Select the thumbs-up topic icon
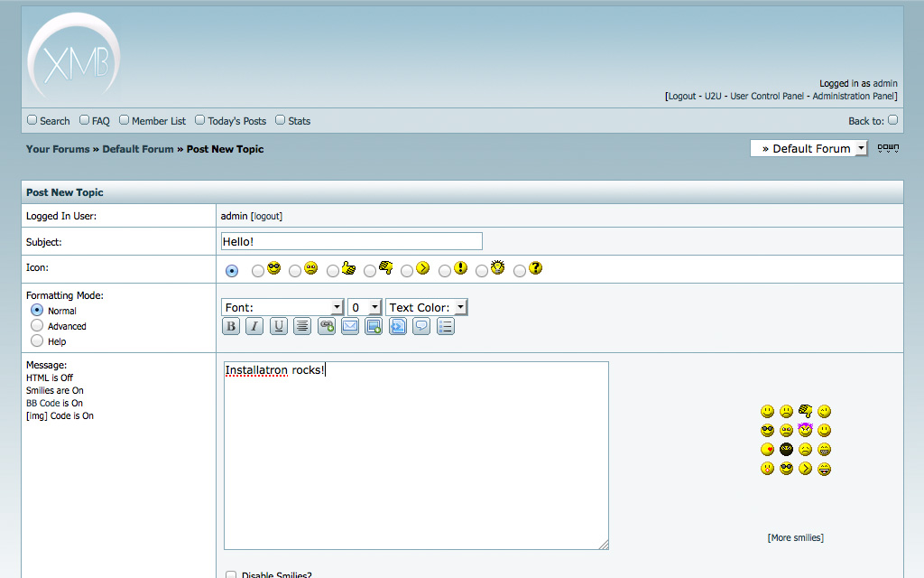 click(x=334, y=269)
